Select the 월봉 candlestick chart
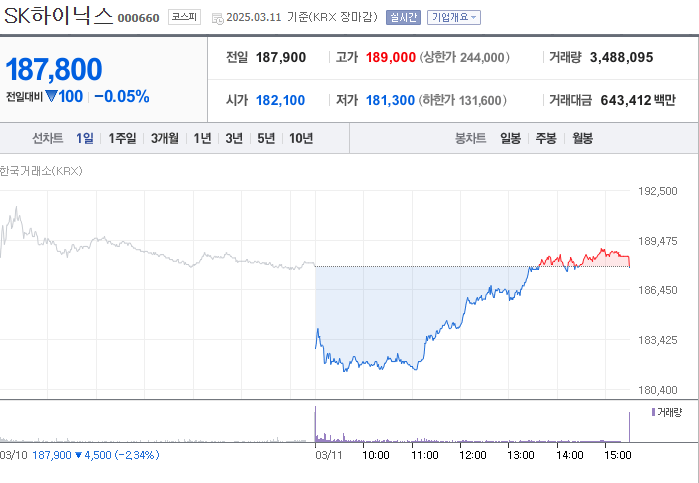The width and height of the screenshot is (699, 483). click(x=583, y=138)
